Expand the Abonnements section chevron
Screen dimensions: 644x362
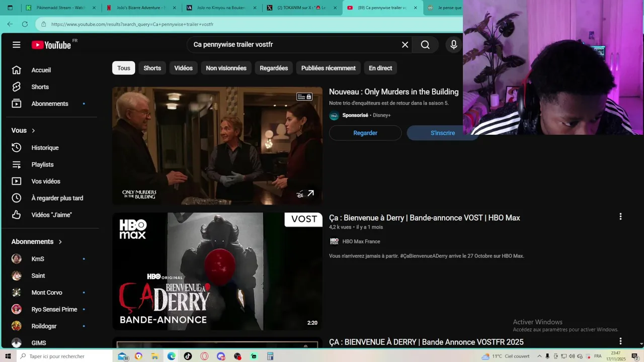pyautogui.click(x=60, y=242)
